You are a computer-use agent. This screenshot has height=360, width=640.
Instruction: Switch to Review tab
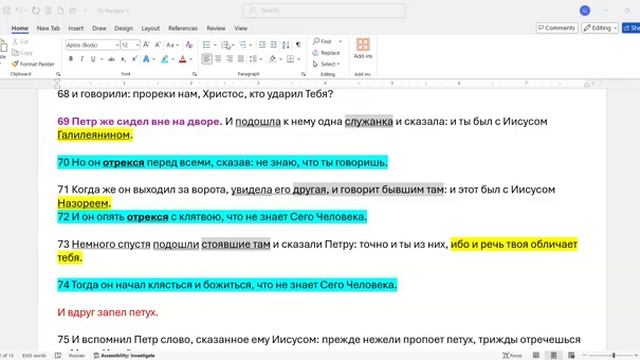tap(216, 28)
